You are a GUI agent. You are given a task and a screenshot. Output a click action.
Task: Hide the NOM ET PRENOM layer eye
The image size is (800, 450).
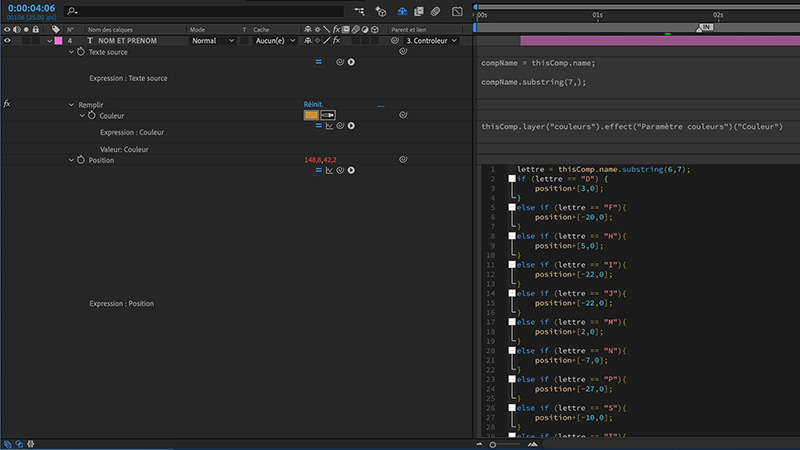pyautogui.click(x=7, y=41)
